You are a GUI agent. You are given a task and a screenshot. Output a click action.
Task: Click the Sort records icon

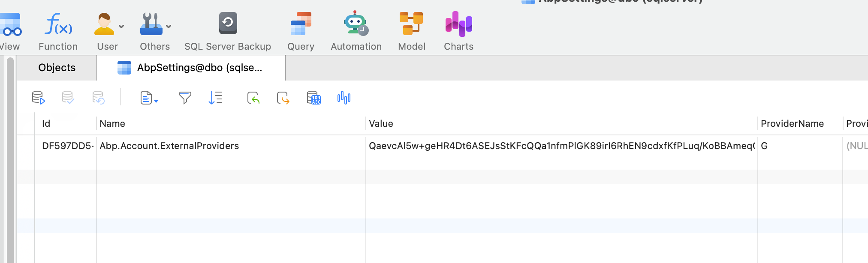pos(215,98)
